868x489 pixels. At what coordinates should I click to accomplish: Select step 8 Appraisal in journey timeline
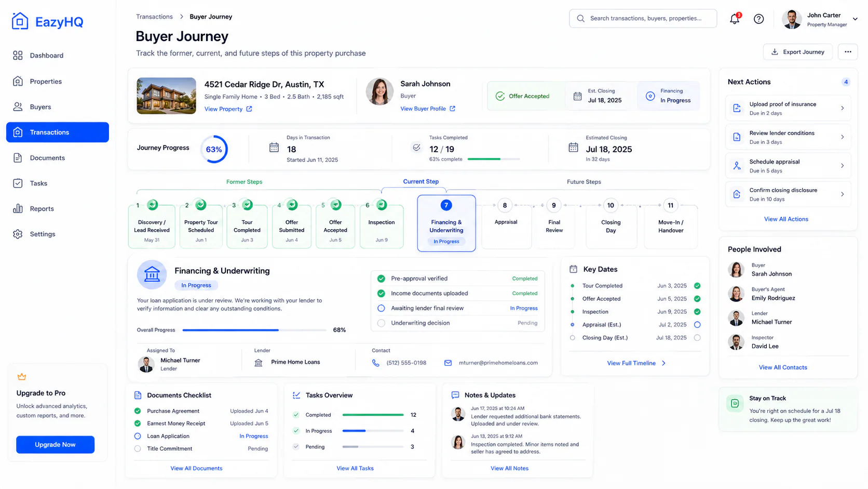point(506,223)
